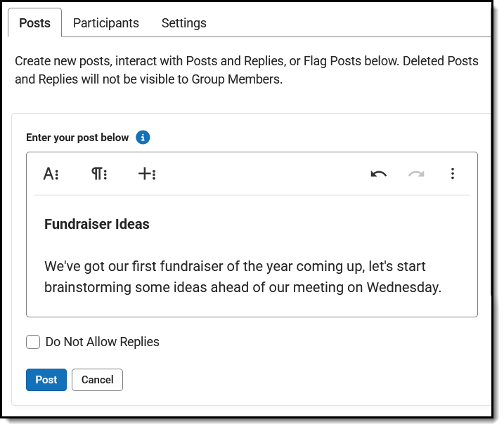Switch to the Posts tab

tap(34, 23)
